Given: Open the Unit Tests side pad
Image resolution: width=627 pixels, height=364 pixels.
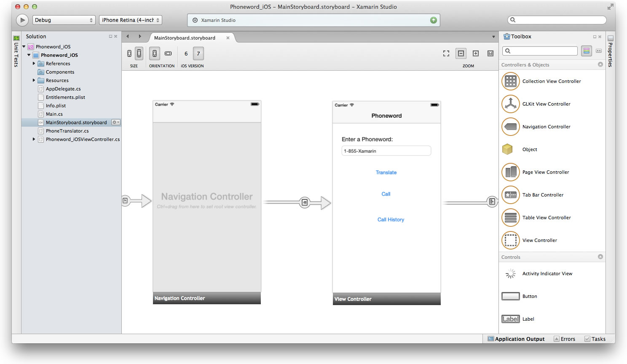Looking at the screenshot, I should 16,51.
